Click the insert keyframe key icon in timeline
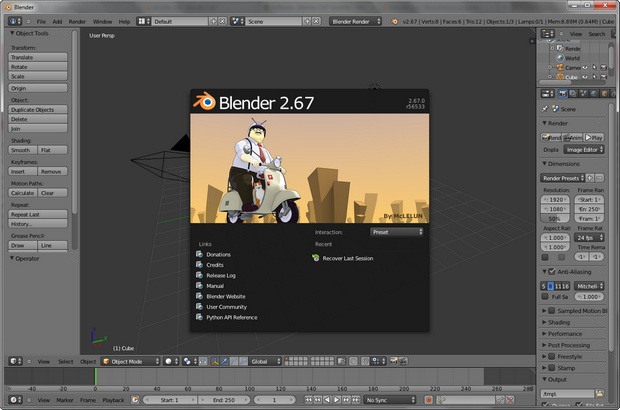This screenshot has width=620, height=410. pos(501,400)
